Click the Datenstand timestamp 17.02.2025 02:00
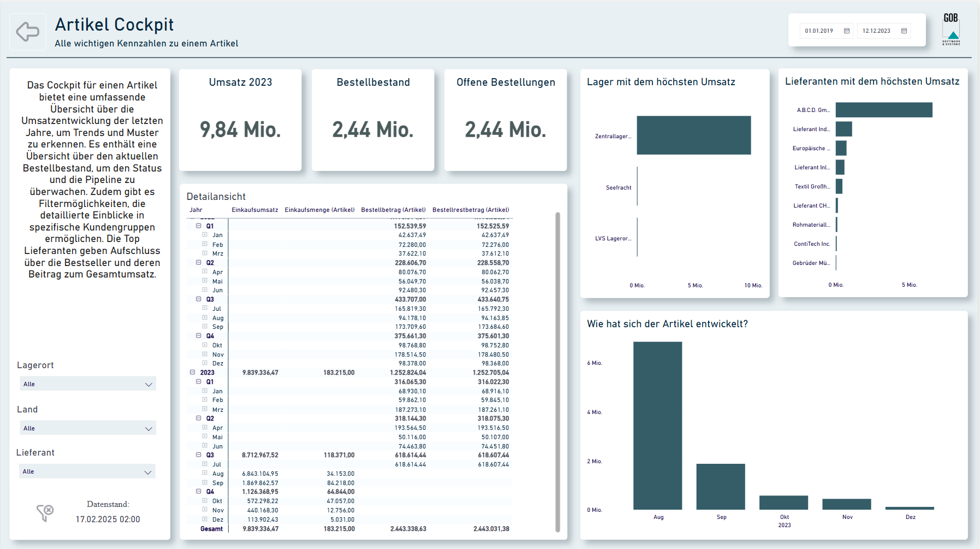 pyautogui.click(x=108, y=519)
